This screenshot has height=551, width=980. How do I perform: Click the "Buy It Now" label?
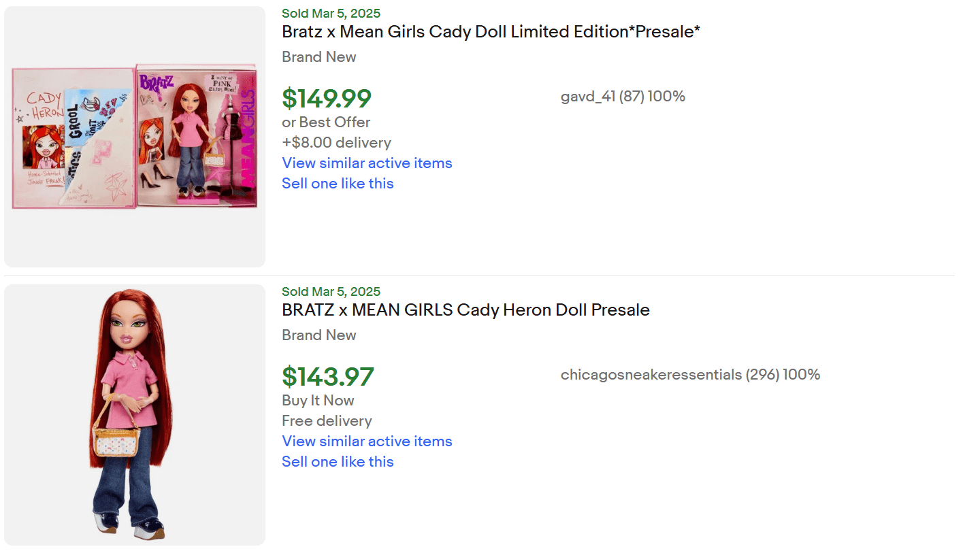tap(318, 401)
